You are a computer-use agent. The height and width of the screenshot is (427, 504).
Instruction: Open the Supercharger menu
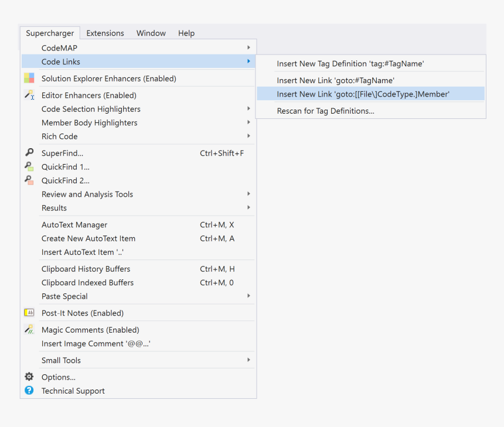click(50, 33)
